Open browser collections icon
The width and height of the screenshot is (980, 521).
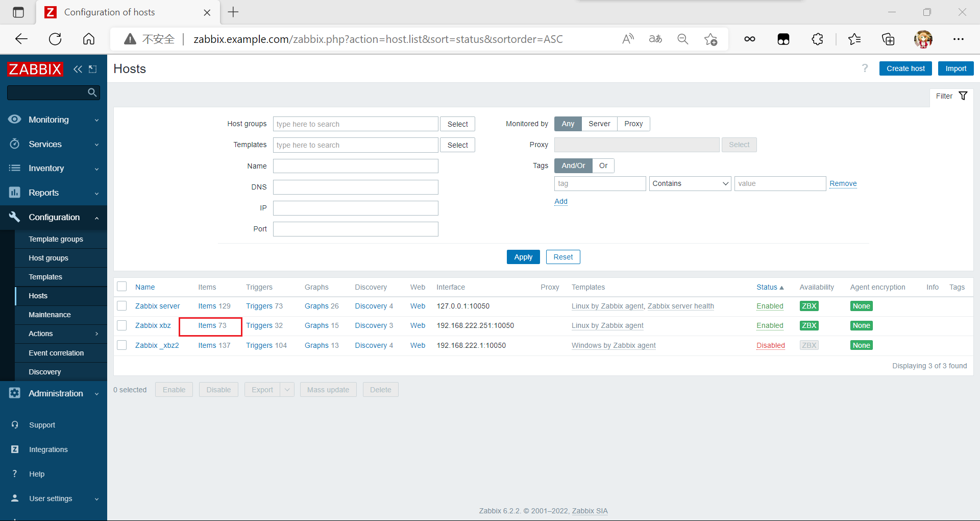click(888, 39)
